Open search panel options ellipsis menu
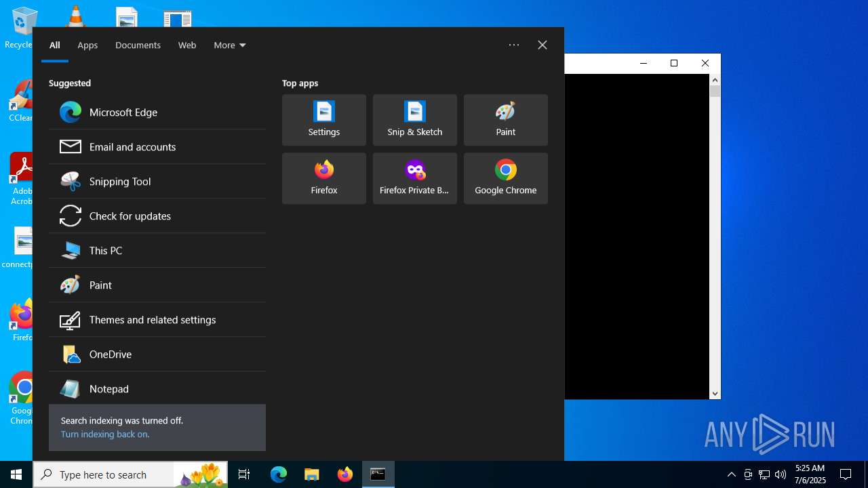This screenshot has height=488, width=868. click(x=514, y=45)
